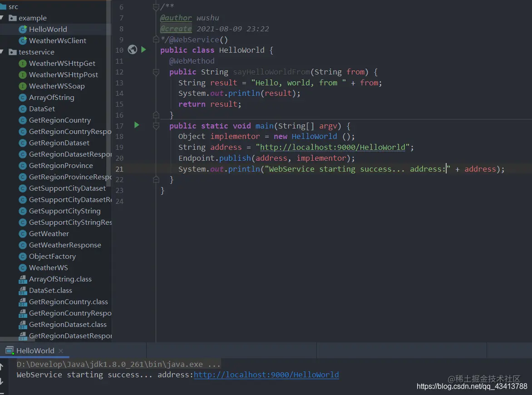
Task: Fold the sayHelloWorldFrom method at line 12
Action: [156, 72]
